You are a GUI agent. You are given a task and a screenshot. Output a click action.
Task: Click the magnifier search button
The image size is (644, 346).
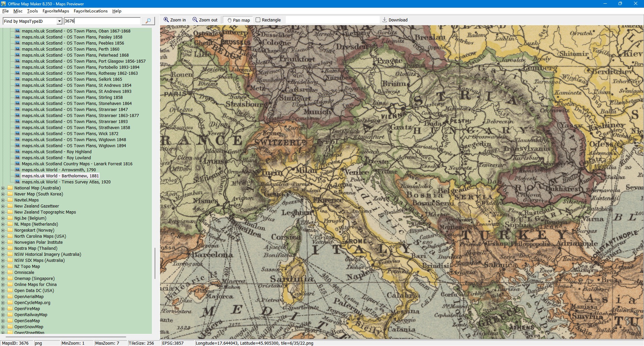148,21
